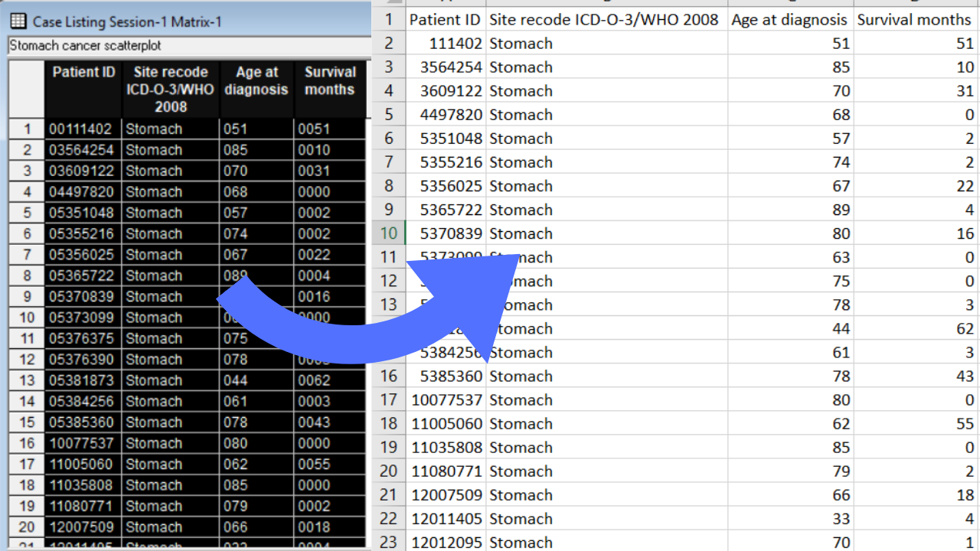Click Stomach cell in spreadsheet row 2

[606, 43]
